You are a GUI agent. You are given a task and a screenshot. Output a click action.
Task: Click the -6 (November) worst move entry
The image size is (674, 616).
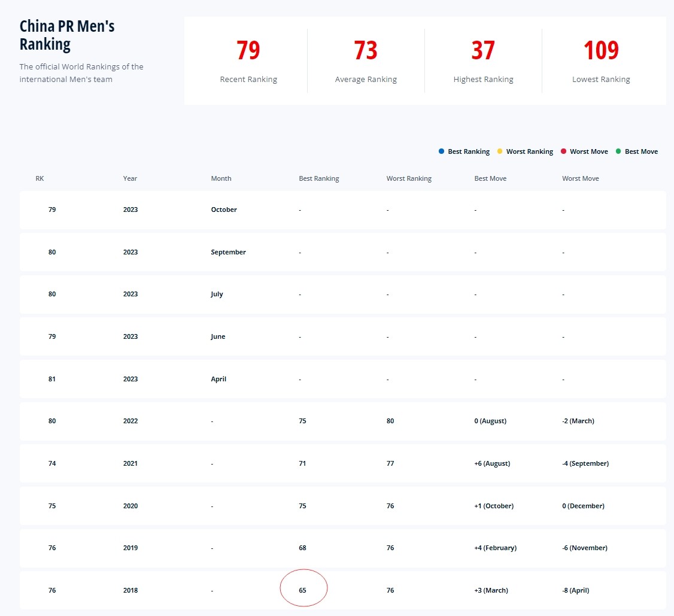pos(585,548)
